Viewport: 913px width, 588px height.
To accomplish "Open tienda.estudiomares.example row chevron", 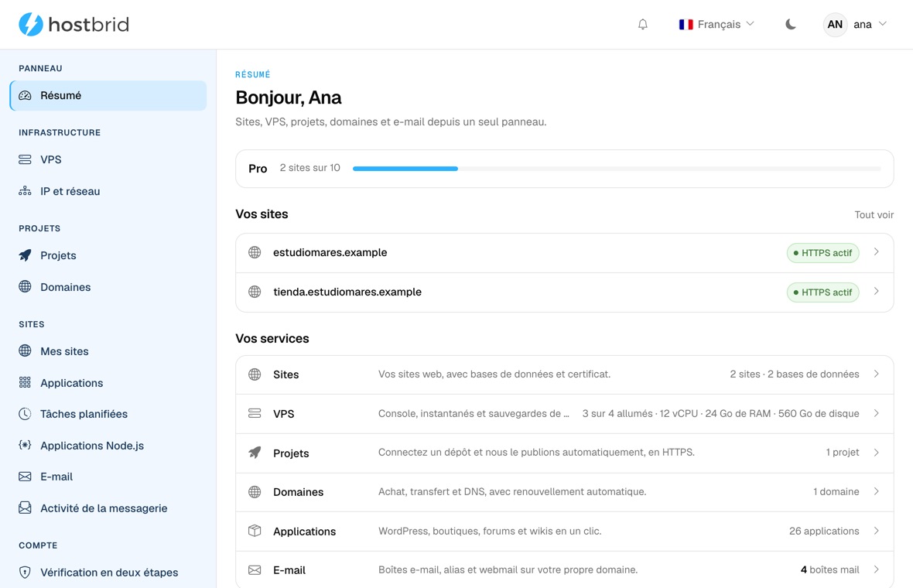I will pyautogui.click(x=877, y=291).
